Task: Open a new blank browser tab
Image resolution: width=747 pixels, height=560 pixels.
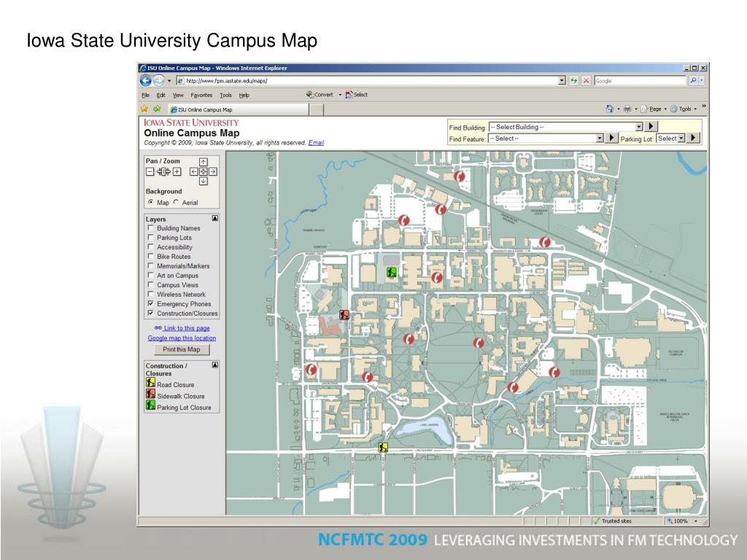Action: [317, 110]
